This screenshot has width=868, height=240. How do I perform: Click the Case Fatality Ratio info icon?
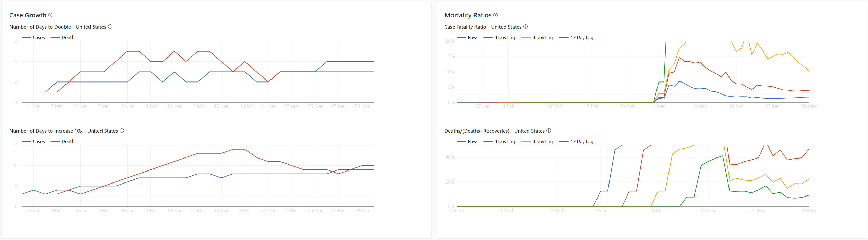click(x=526, y=27)
